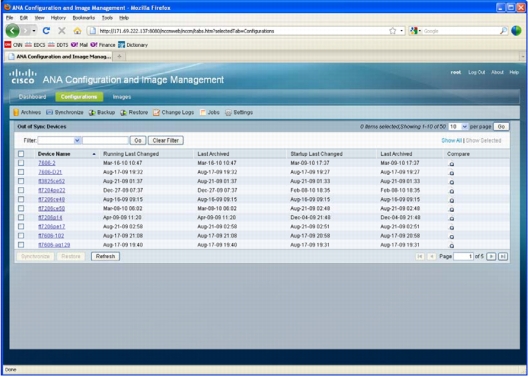
Task: Click the Compare icon for the Apr-09-09 11:20 row
Action: 451,218
